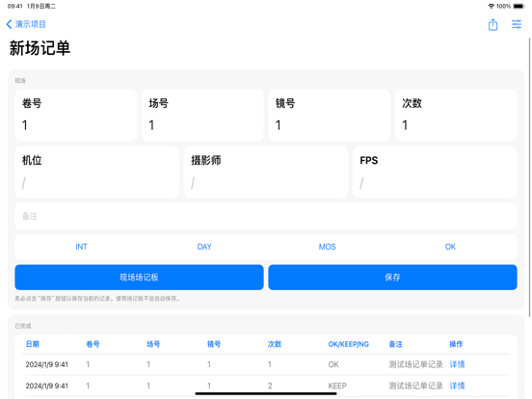The height and width of the screenshot is (399, 532).
Task: Tap the 机位 input field
Action: tap(96, 173)
